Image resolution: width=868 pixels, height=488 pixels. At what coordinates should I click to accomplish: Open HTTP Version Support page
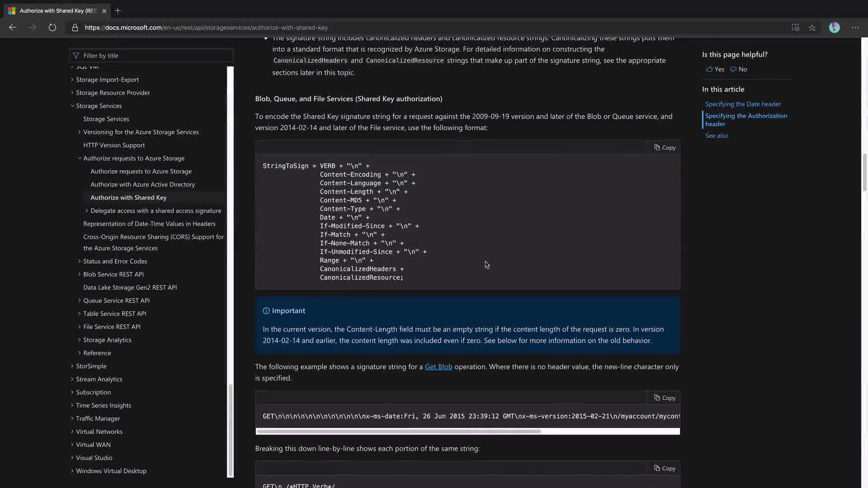click(114, 145)
